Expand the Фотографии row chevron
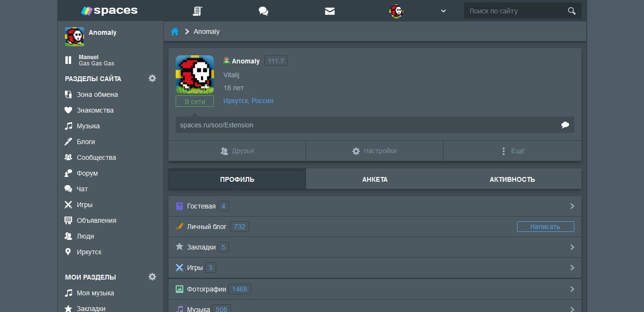Viewport: 644px width, 312px height. pos(572,289)
